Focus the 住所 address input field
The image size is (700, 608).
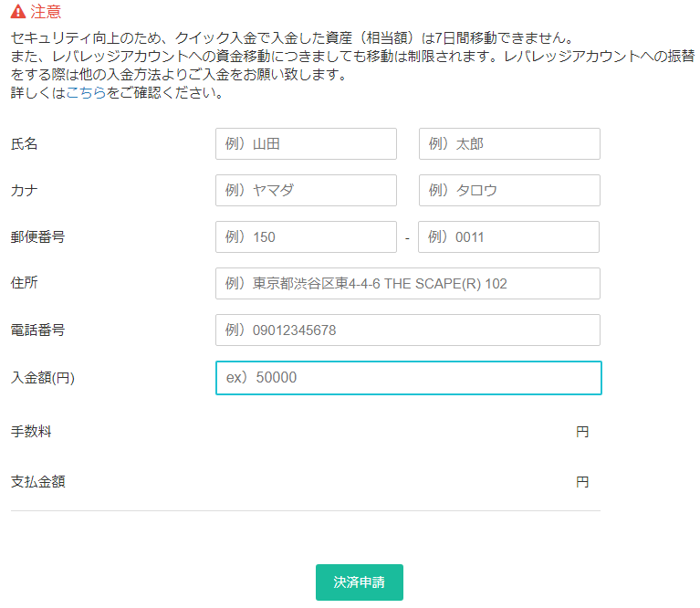408,284
